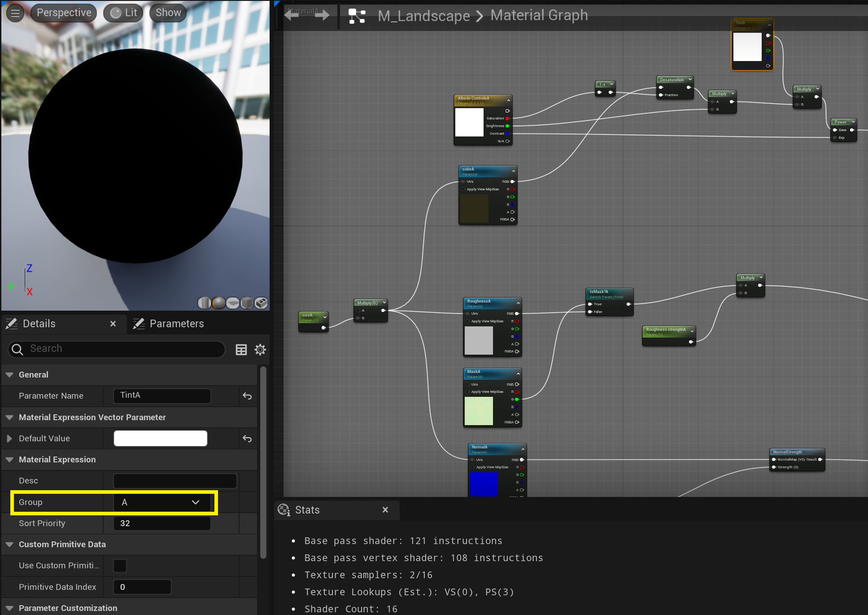Set preview mesh to cube

(x=247, y=303)
